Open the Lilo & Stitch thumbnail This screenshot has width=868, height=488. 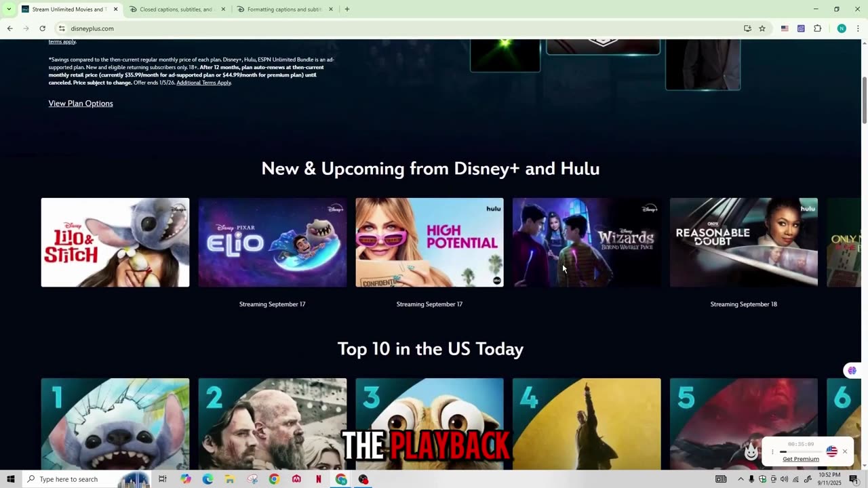(115, 242)
